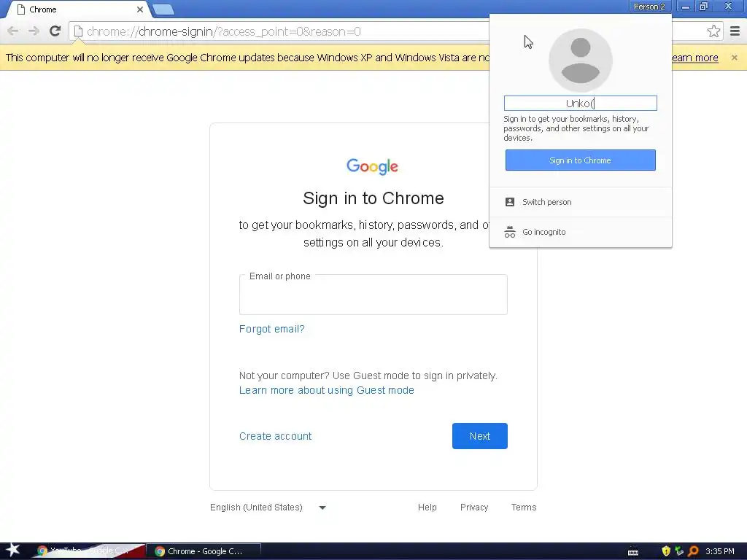Screen dimensions: 747x560
Task: Click the 3:35 PM system clock
Action: tap(720, 551)
